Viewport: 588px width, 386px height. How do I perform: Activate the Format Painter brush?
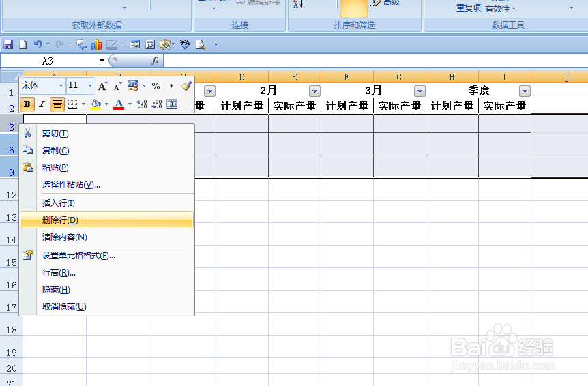pyautogui.click(x=186, y=86)
